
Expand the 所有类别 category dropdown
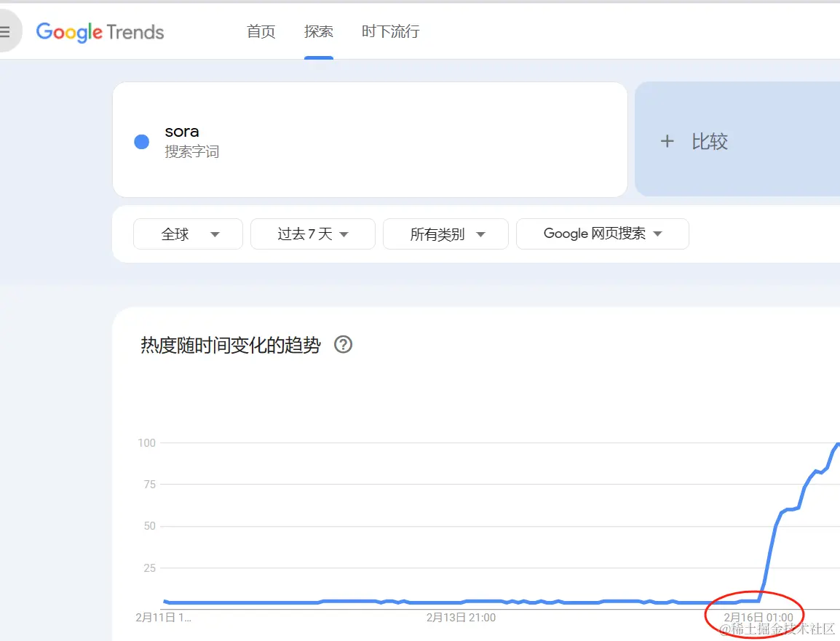pyautogui.click(x=445, y=234)
